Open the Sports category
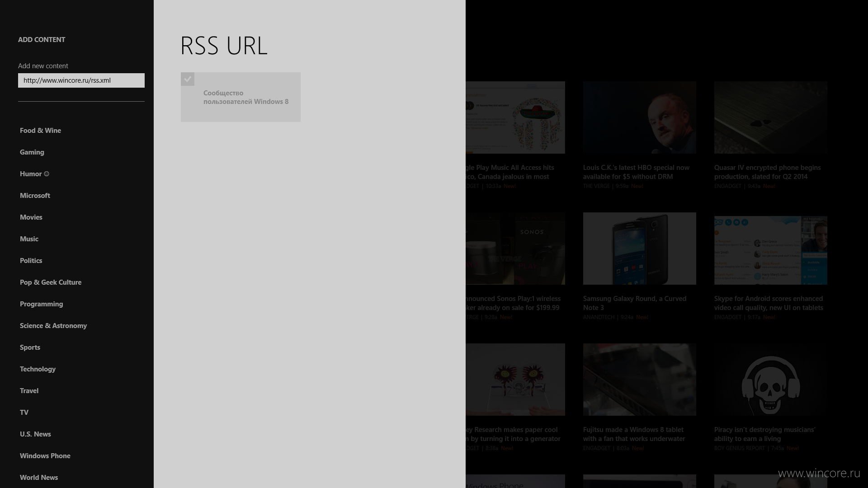 30,347
